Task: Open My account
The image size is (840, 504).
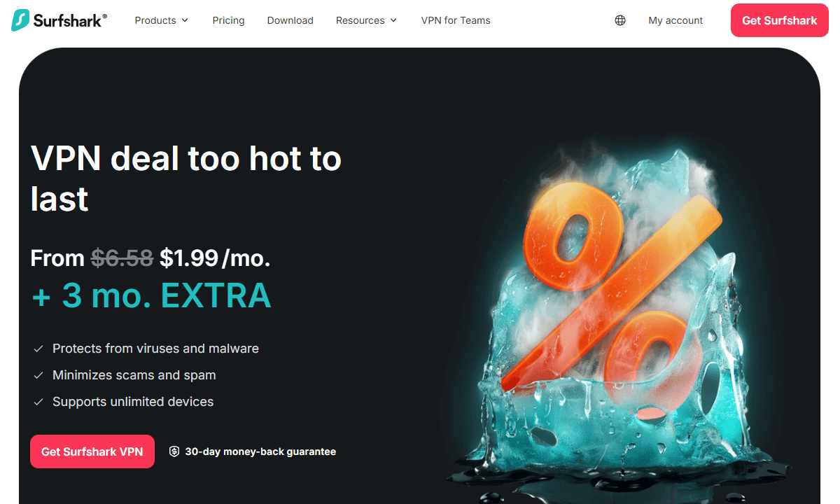Action: (675, 20)
